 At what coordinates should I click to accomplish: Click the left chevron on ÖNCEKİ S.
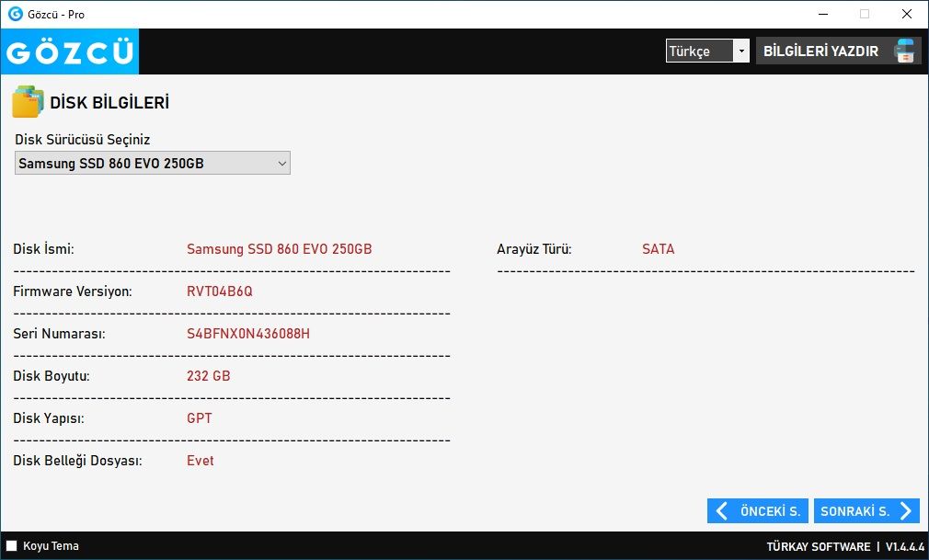(722, 511)
